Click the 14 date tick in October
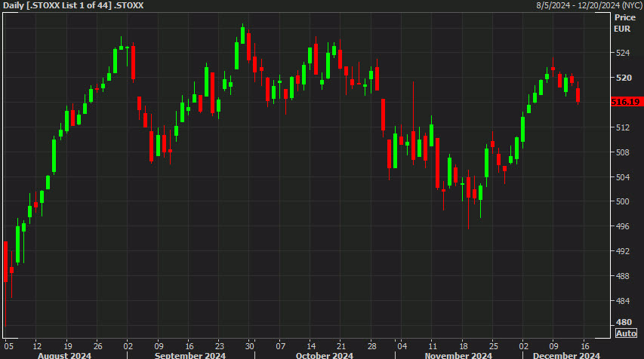Screen dimensions: 644x359 (x=311, y=346)
